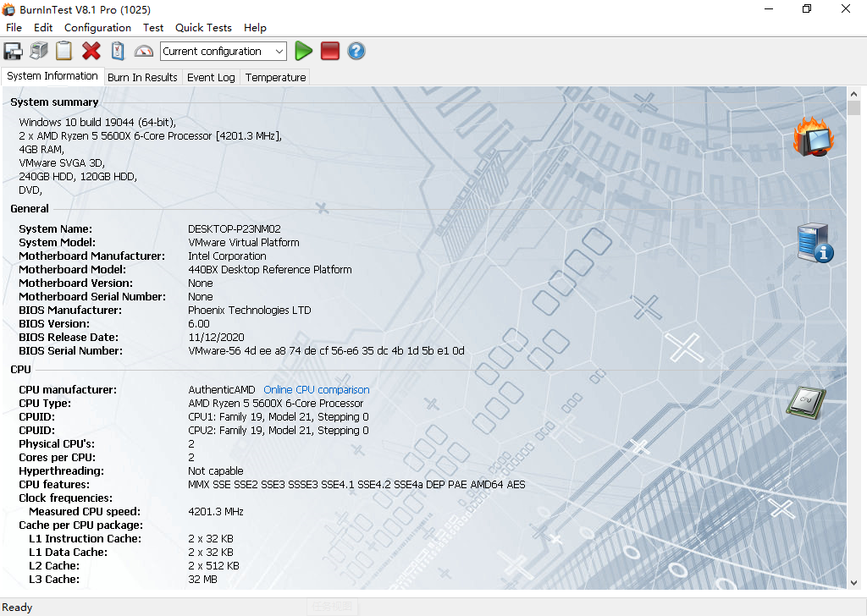867x616 pixels.
Task: Open the File menu
Action: [x=14, y=27]
